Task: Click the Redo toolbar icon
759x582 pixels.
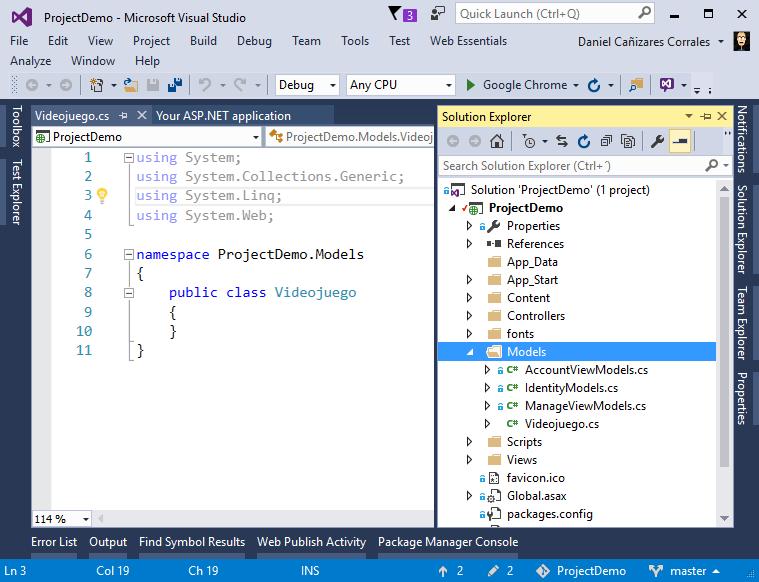Action: pyautogui.click(x=240, y=85)
